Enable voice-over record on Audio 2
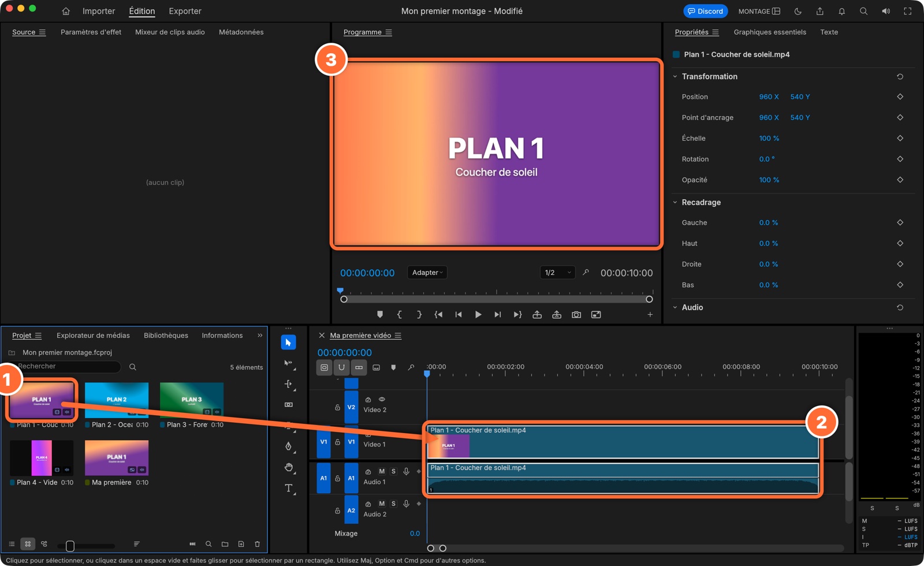 pyautogui.click(x=406, y=504)
